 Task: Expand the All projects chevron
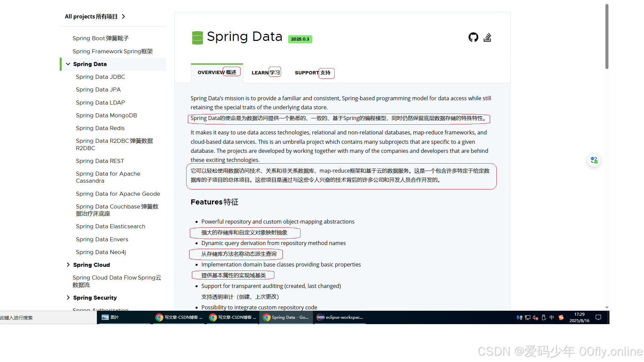124,16
